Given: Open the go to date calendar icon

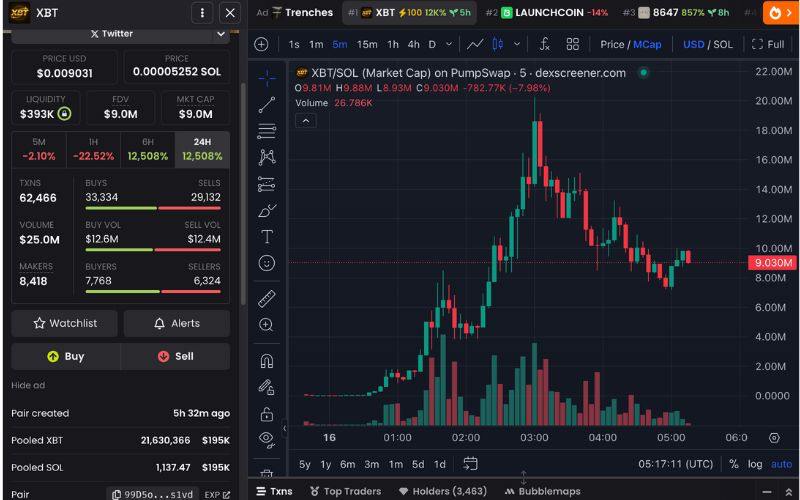Looking at the screenshot, I should pyautogui.click(x=470, y=463).
